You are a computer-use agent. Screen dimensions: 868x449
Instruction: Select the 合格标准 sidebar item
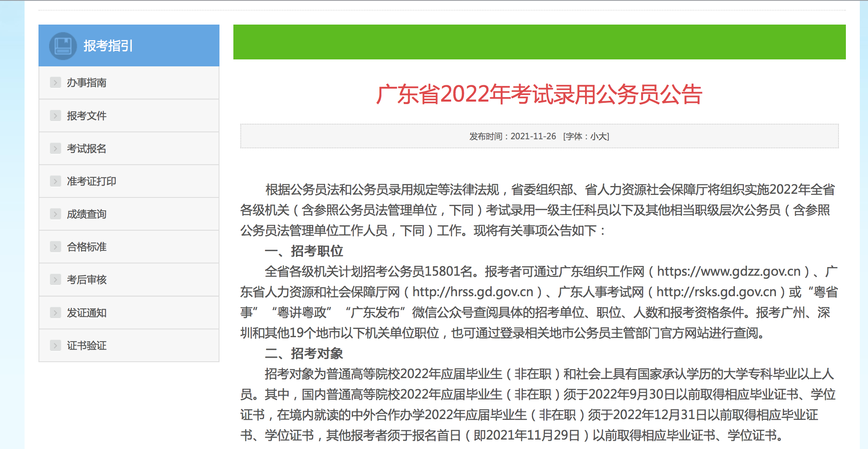click(129, 247)
